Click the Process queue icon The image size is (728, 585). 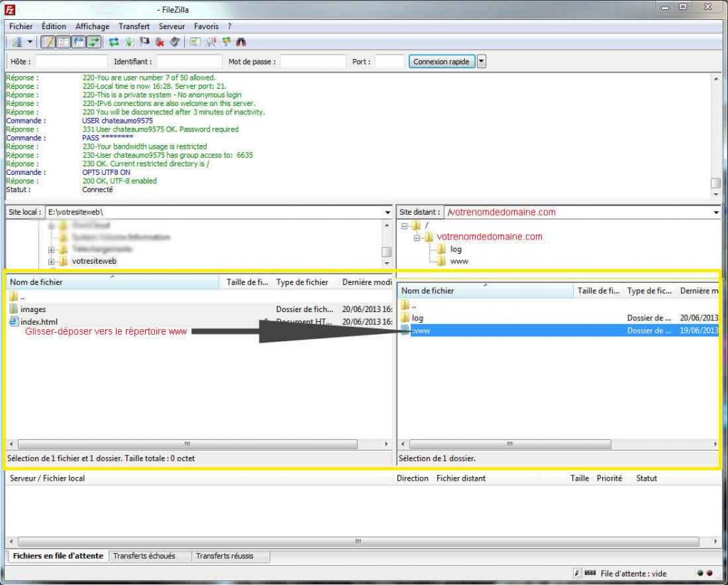tap(129, 42)
